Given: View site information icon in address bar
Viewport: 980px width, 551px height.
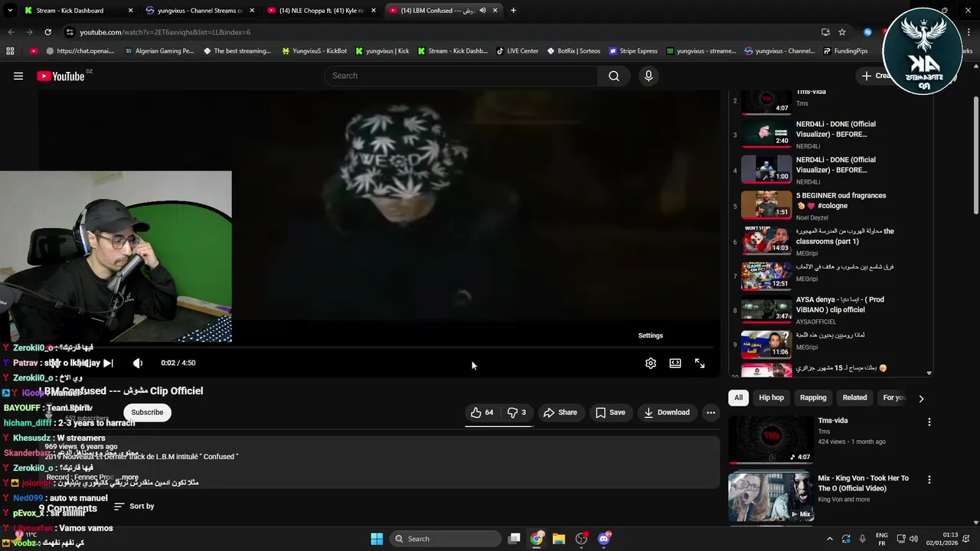Looking at the screenshot, I should coord(70,32).
